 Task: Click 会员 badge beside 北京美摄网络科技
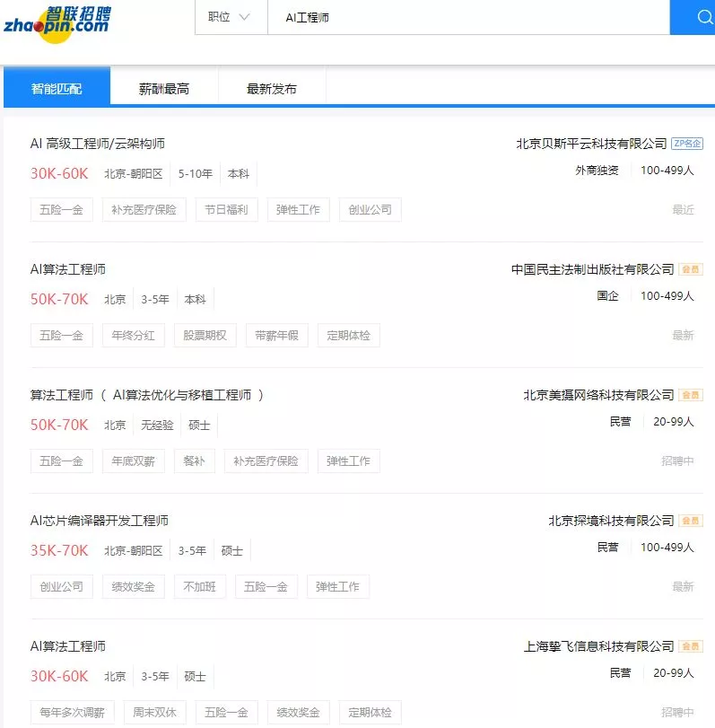pyautogui.click(x=691, y=395)
